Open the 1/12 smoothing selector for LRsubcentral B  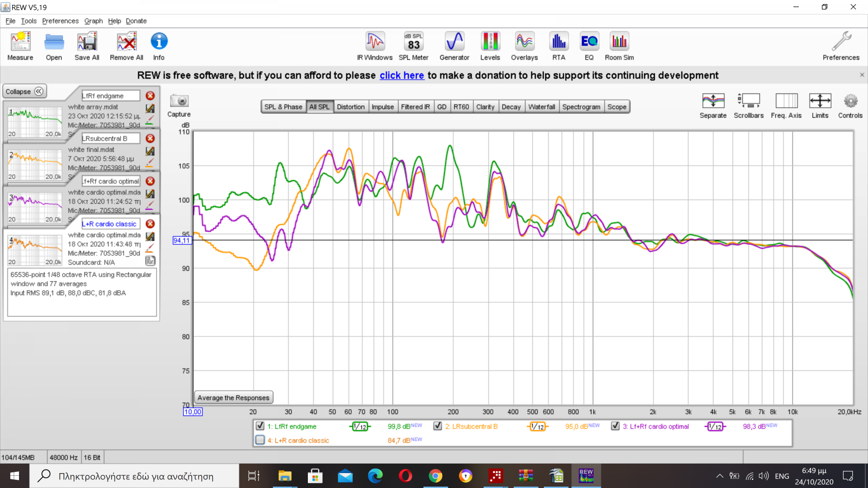pyautogui.click(x=538, y=426)
